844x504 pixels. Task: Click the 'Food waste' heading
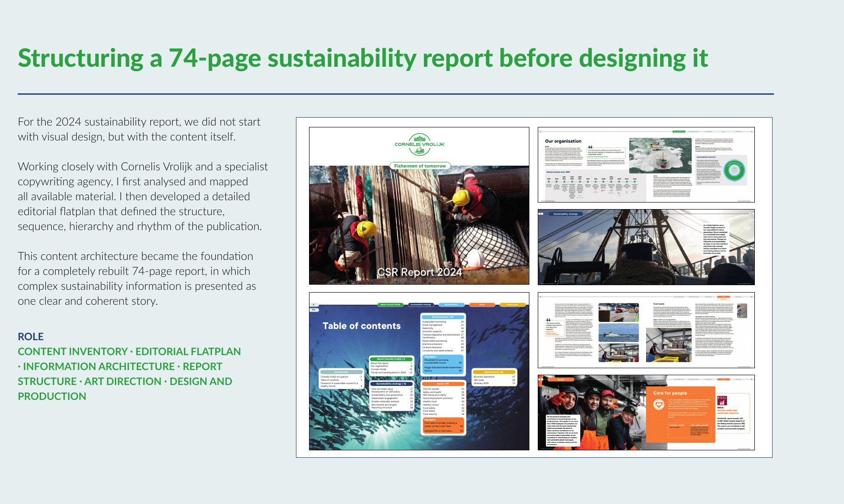[x=659, y=304]
